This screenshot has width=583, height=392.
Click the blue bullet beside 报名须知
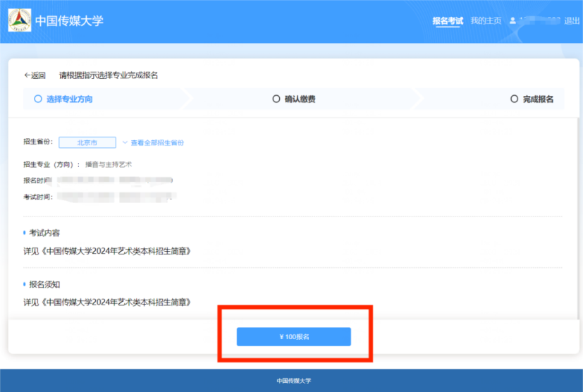tap(25, 285)
